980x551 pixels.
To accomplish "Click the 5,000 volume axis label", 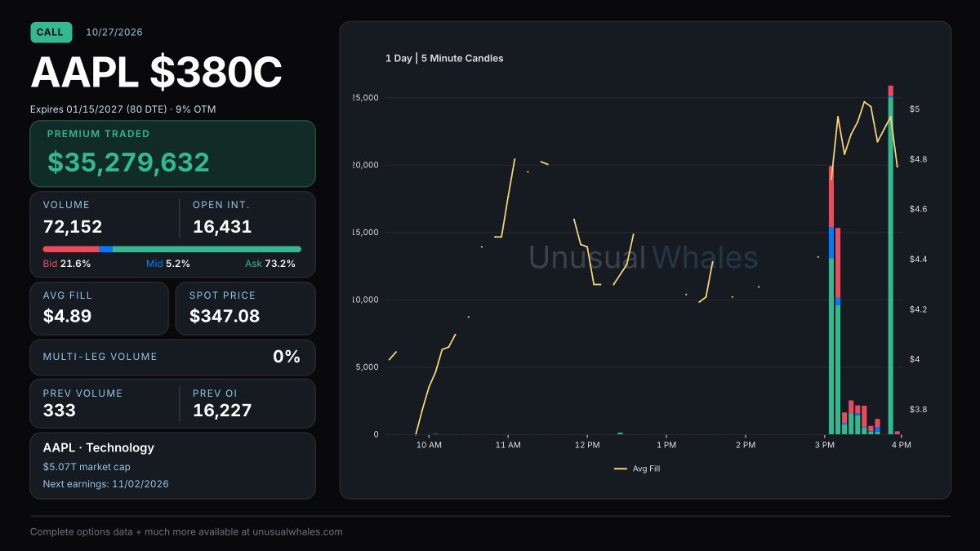I will coord(367,367).
